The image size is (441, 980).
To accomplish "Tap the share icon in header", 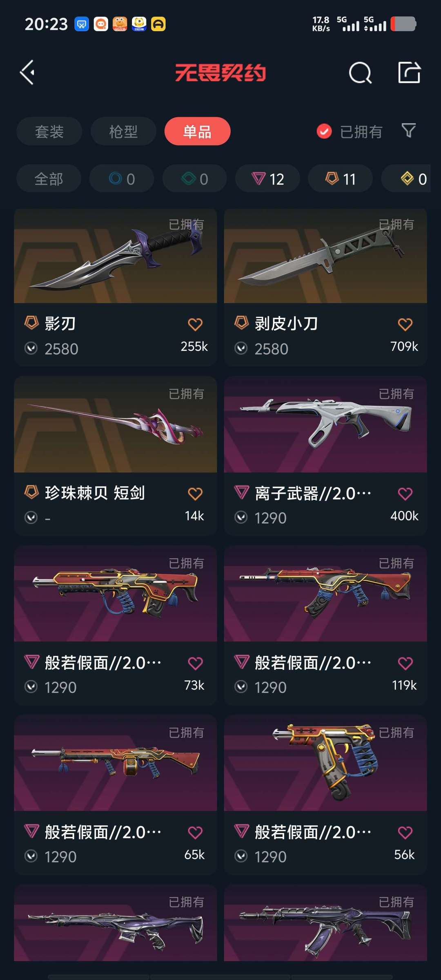I will pyautogui.click(x=409, y=73).
